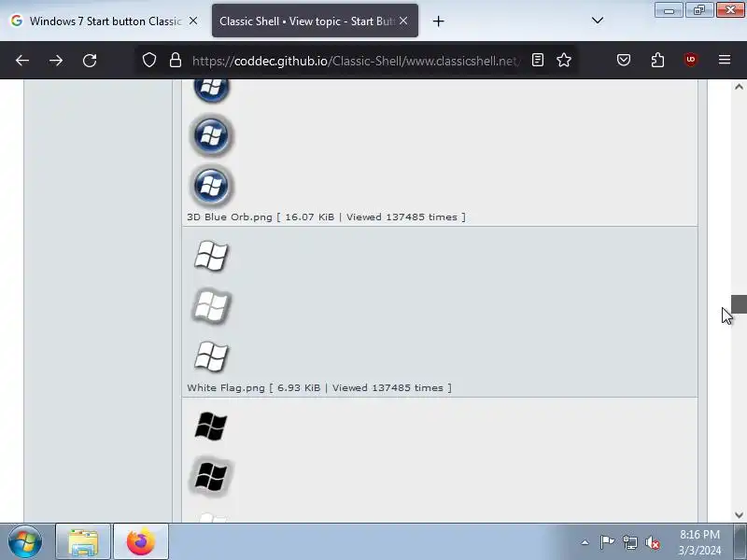
Task: Click the glowing black flag image
Action: (x=211, y=477)
